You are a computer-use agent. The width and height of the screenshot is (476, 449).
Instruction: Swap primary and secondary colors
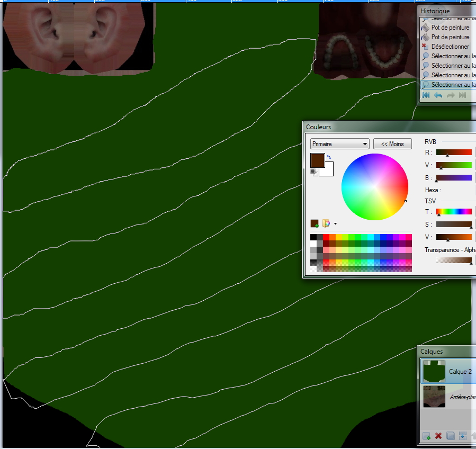tap(329, 157)
